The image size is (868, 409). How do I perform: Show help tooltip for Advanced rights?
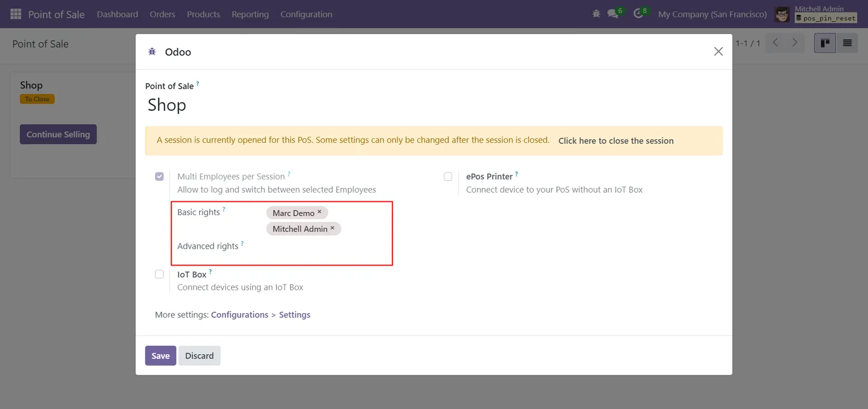click(x=242, y=243)
